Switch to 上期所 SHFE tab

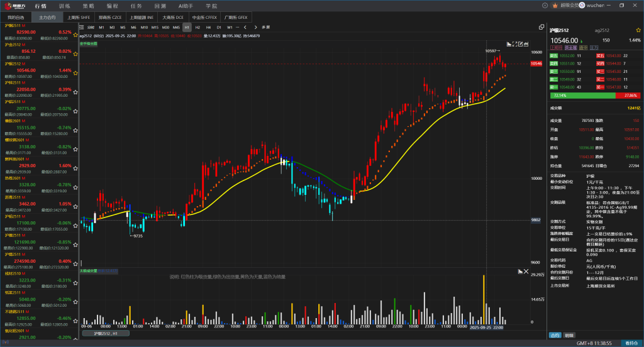tap(79, 17)
